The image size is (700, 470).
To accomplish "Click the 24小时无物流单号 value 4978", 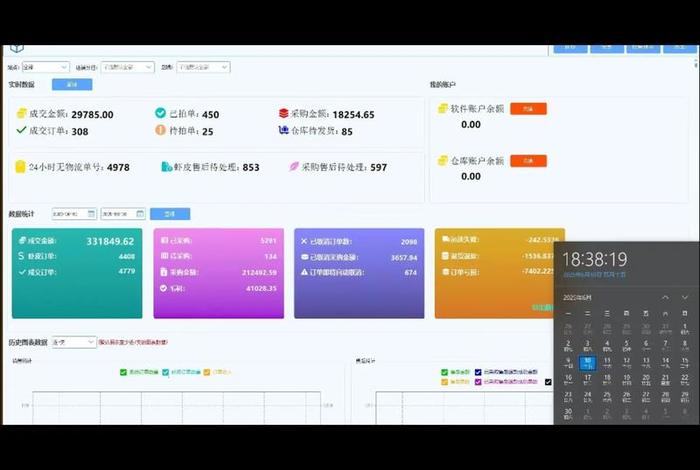I will (x=118, y=167).
